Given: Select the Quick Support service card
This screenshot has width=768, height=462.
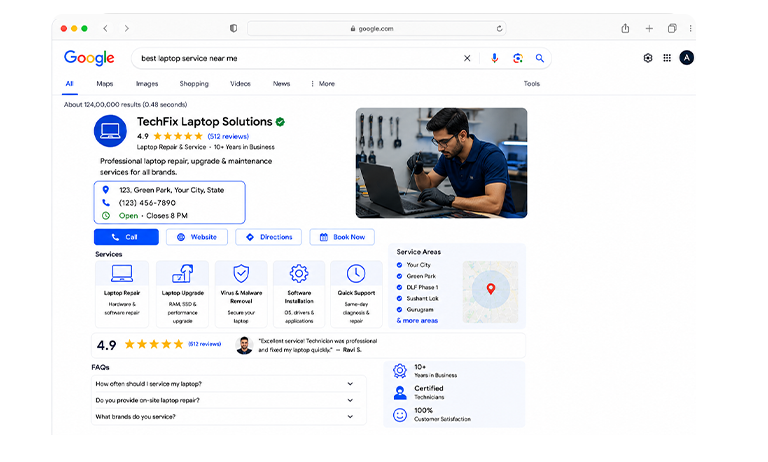Looking at the screenshot, I should (x=356, y=294).
